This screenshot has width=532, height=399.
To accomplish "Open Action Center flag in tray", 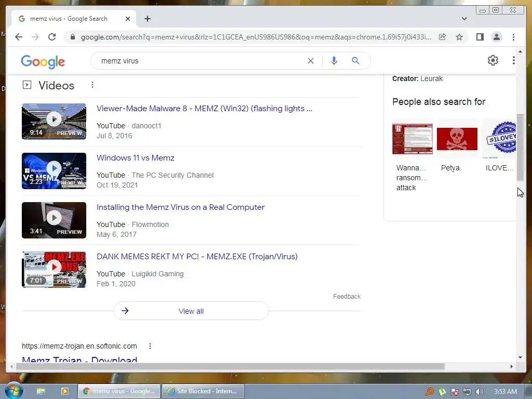I will [x=455, y=392].
